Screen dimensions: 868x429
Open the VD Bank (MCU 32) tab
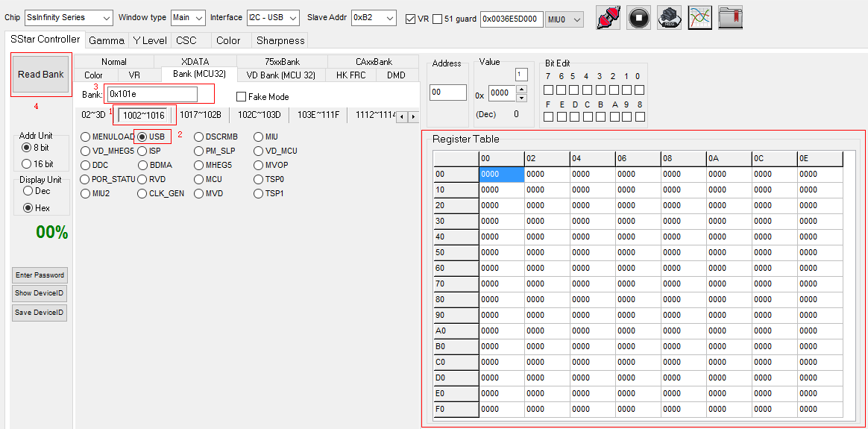tap(280, 75)
